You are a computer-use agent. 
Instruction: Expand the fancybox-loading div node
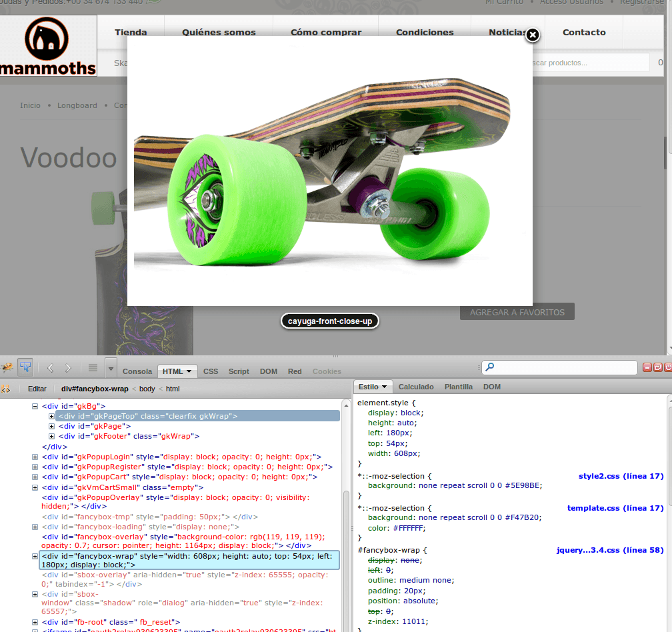click(35, 527)
